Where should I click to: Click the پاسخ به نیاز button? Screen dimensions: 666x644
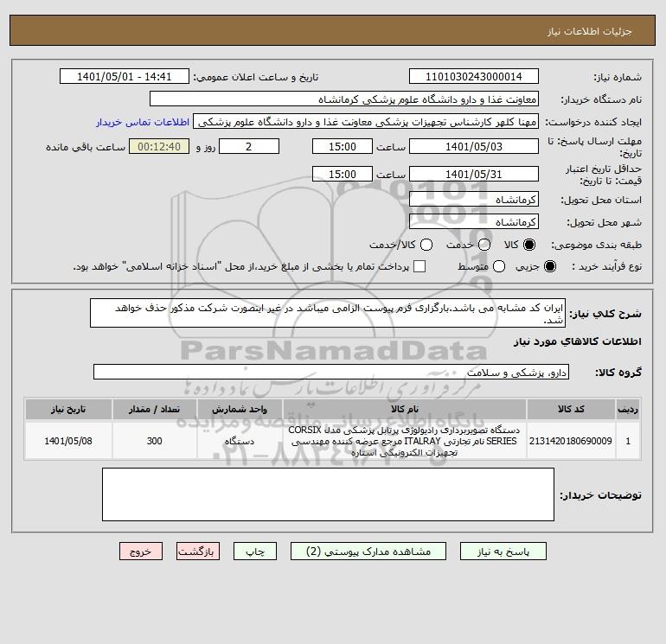coord(503,552)
